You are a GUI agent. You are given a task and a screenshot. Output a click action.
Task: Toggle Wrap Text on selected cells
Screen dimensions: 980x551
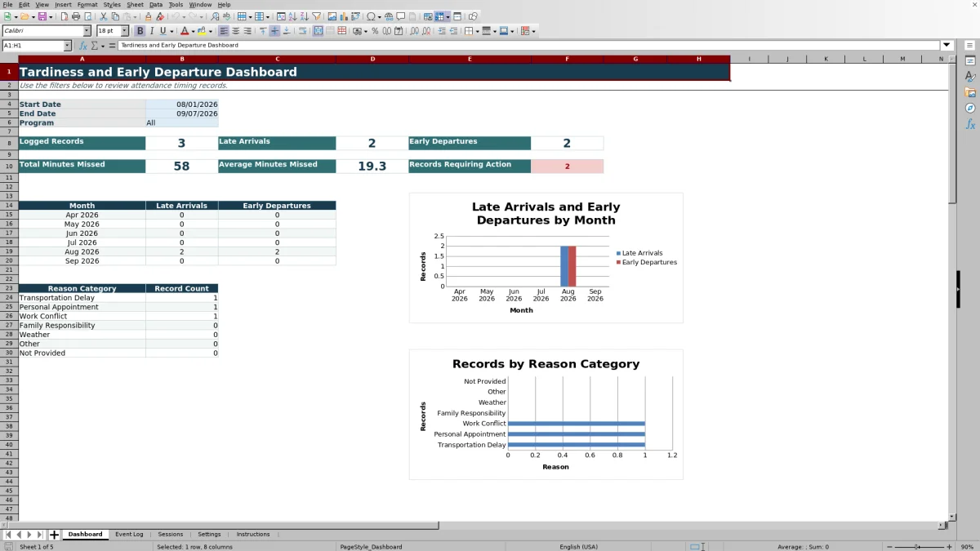coord(303,31)
